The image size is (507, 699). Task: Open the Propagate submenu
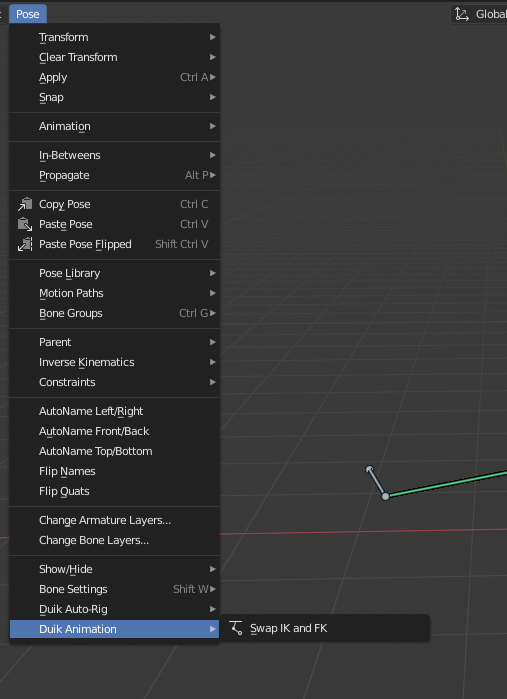point(115,176)
